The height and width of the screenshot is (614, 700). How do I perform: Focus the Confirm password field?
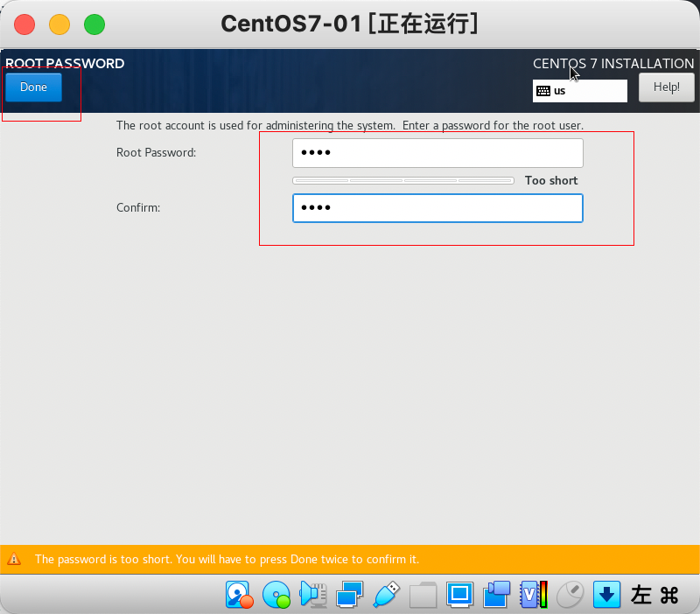click(437, 208)
